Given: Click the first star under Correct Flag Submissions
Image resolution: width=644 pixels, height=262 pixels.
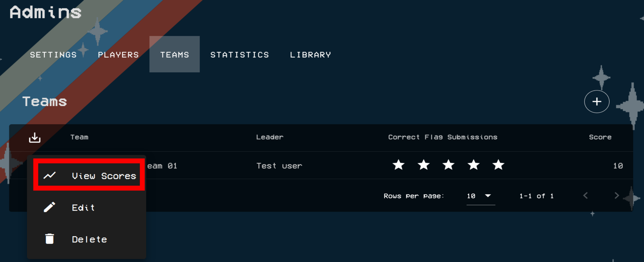Looking at the screenshot, I should (x=399, y=165).
